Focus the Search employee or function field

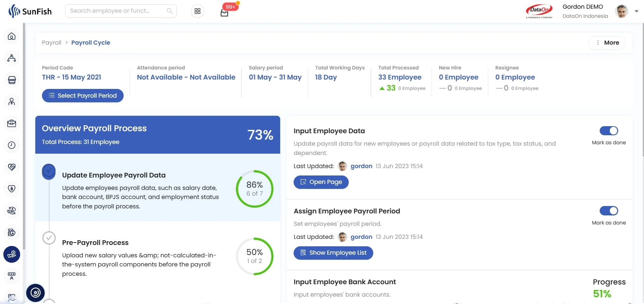121,11
